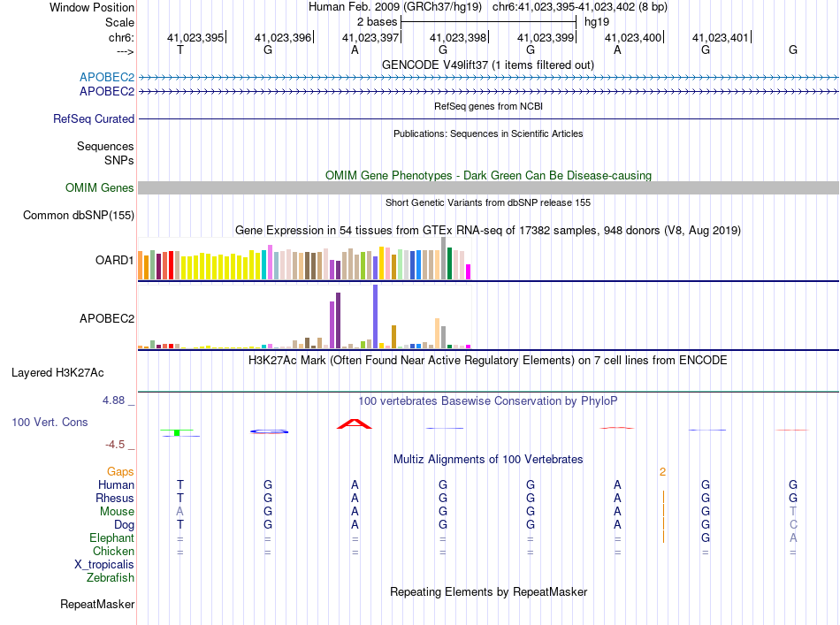
Task: Open the H3K27Ac Mark ENCODE track title
Action: [x=488, y=360]
